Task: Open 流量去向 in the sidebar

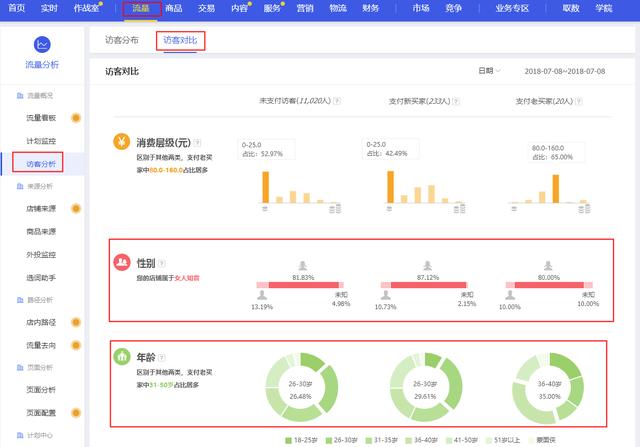Action: [41, 345]
